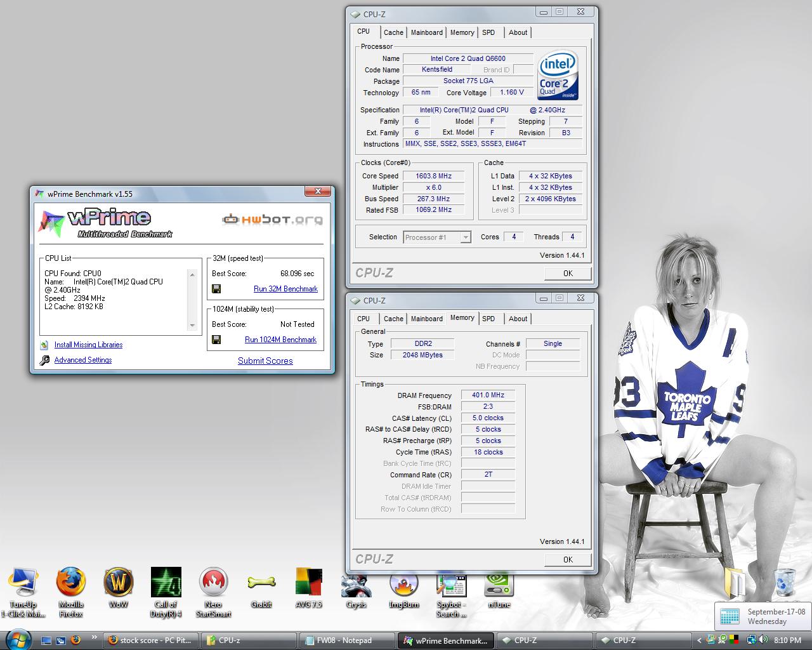Launch Firefox from the quick launch bar

(x=75, y=640)
